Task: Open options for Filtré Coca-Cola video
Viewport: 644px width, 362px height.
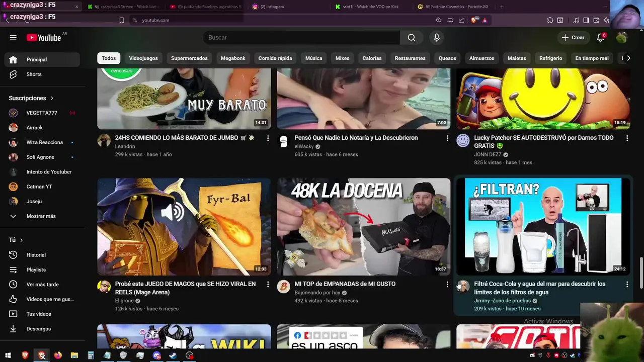Action: (x=627, y=285)
